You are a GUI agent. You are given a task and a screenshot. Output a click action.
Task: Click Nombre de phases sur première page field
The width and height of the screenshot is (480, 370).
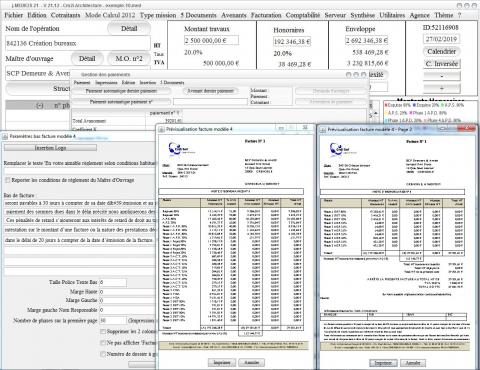pos(113,320)
